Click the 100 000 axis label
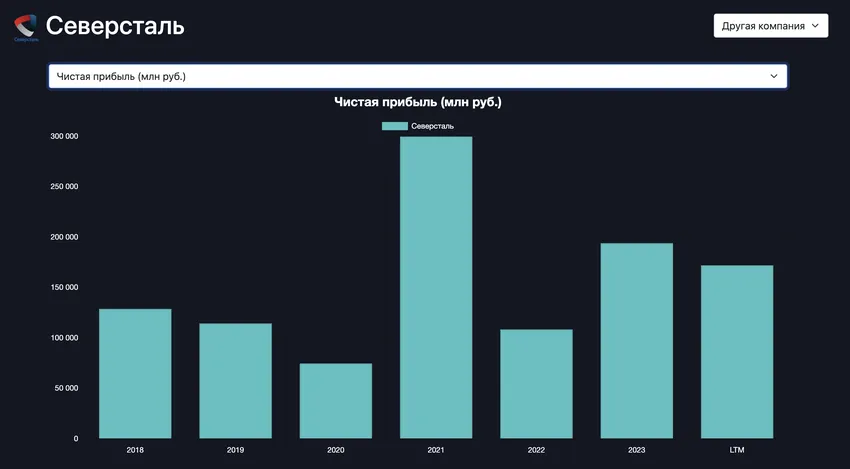Image resolution: width=850 pixels, height=469 pixels. tap(65, 338)
